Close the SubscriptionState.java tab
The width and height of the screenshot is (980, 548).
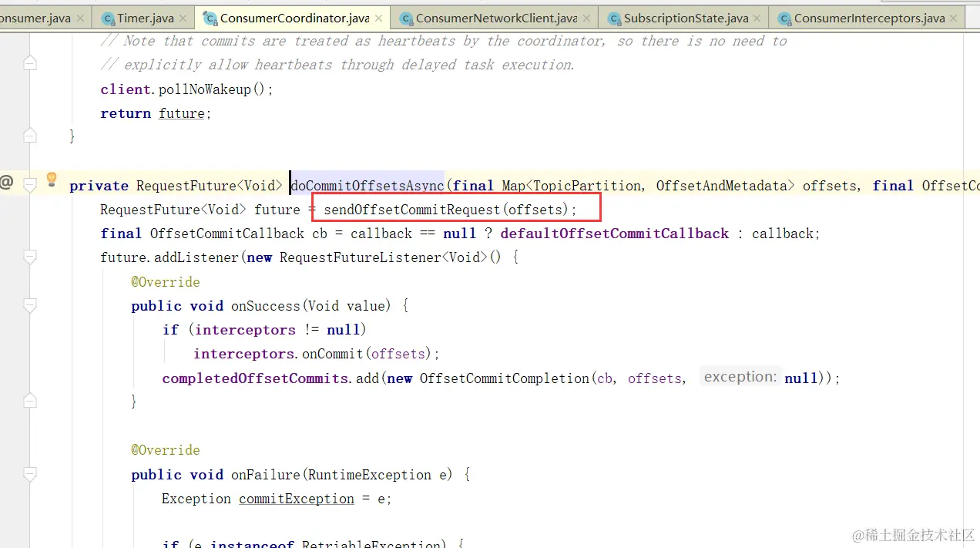(x=758, y=18)
